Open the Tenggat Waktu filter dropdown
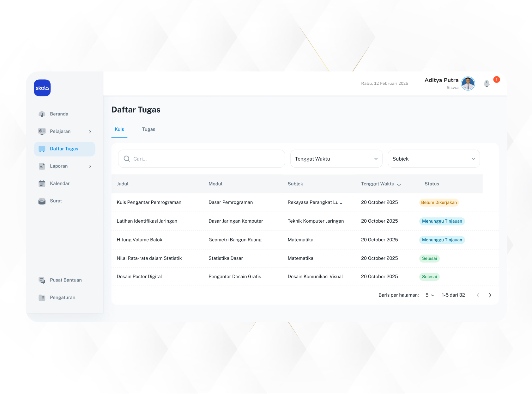Image resolution: width=532 pixels, height=394 pixels. pyautogui.click(x=336, y=159)
